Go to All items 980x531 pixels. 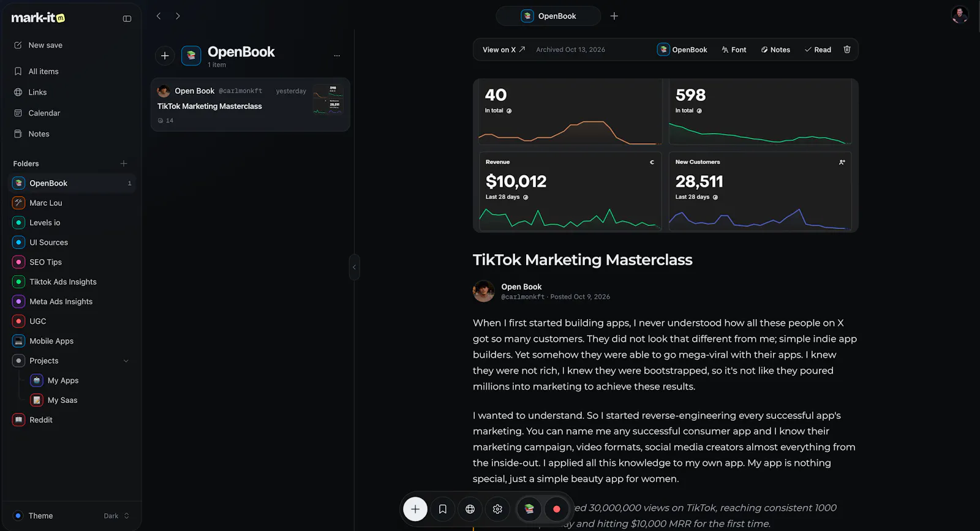72,72
